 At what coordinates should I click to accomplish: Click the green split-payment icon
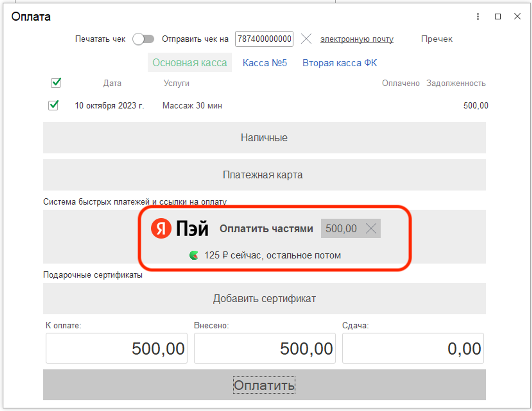pos(194,255)
